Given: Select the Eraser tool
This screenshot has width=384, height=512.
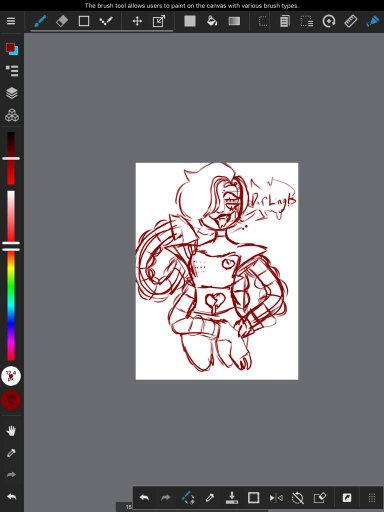Looking at the screenshot, I should point(62,21).
